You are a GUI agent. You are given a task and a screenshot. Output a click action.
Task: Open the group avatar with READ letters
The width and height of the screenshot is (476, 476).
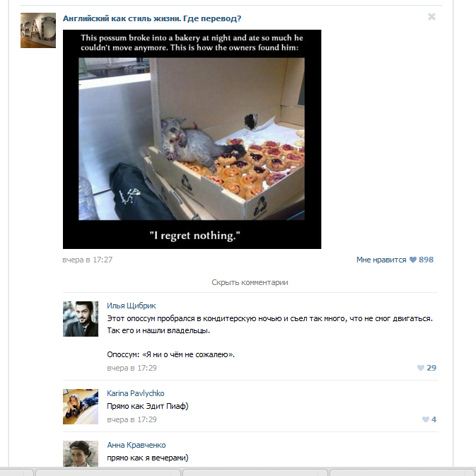(38, 30)
